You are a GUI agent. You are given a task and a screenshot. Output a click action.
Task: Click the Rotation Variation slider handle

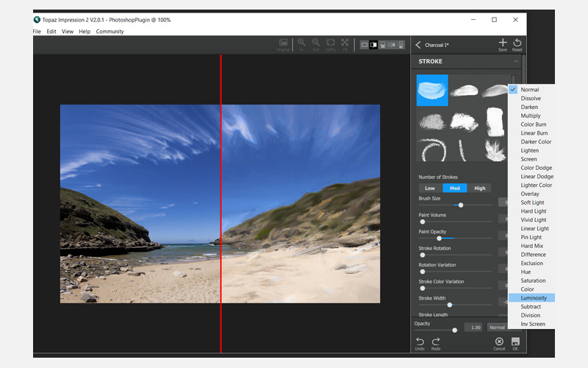pyautogui.click(x=423, y=272)
